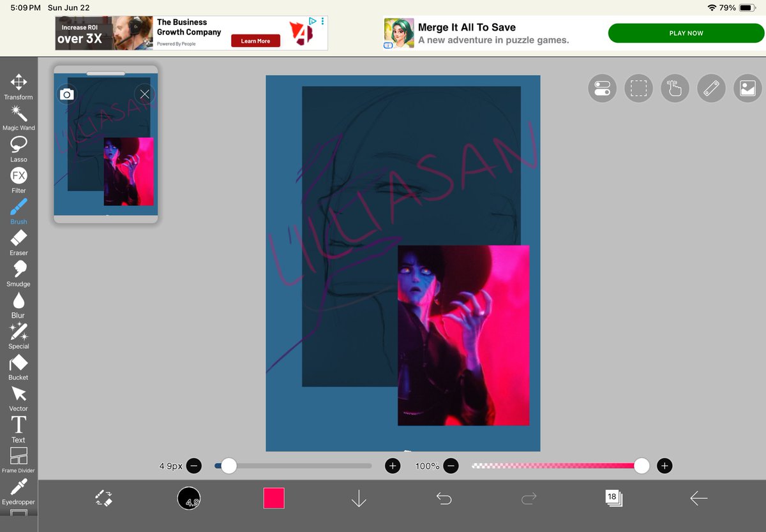
Task: Click PLAY NOW in game ad
Action: click(x=686, y=33)
